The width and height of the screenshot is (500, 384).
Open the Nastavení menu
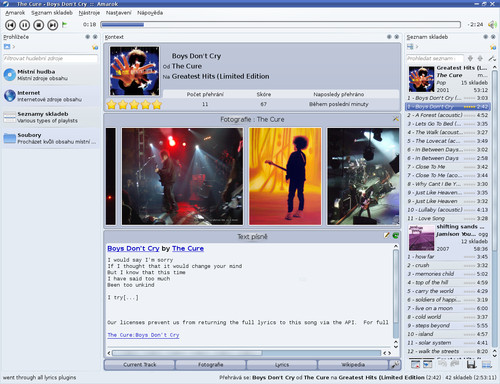click(x=118, y=13)
